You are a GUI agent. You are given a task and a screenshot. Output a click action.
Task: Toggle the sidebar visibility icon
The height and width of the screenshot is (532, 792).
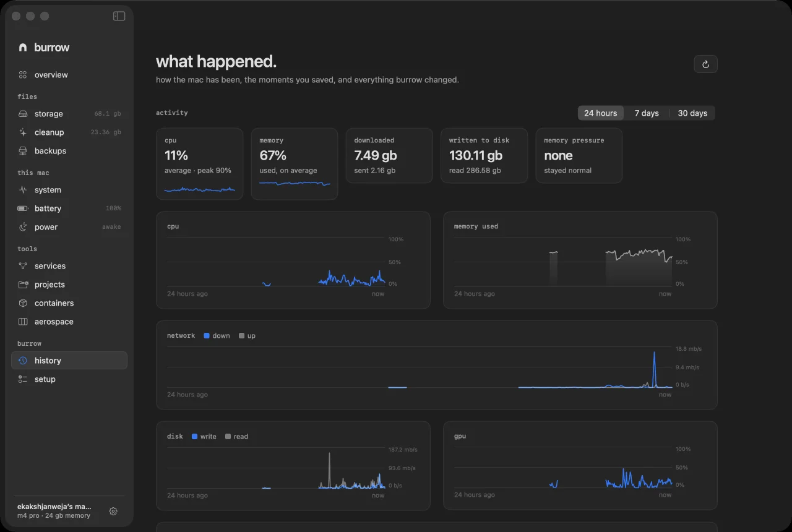(119, 16)
